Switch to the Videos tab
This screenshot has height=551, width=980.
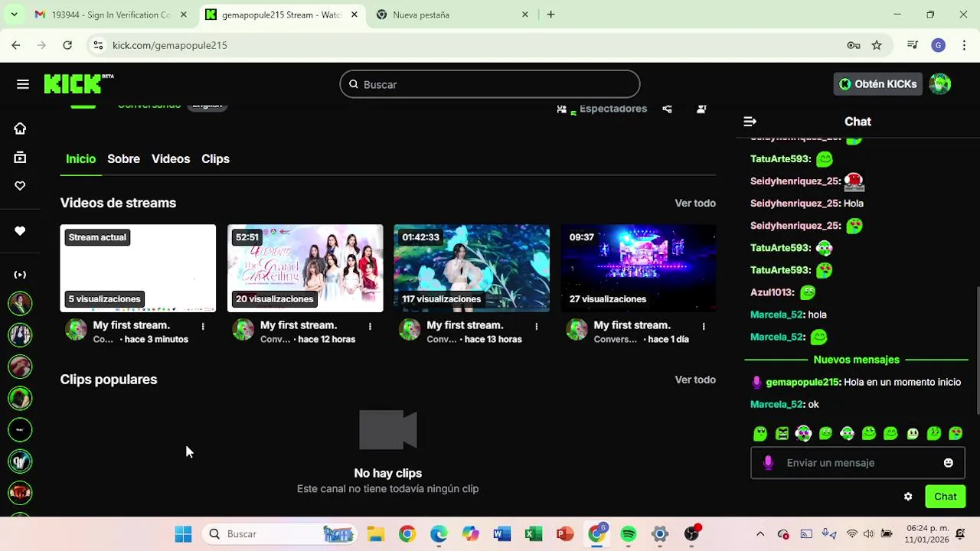pos(171,159)
